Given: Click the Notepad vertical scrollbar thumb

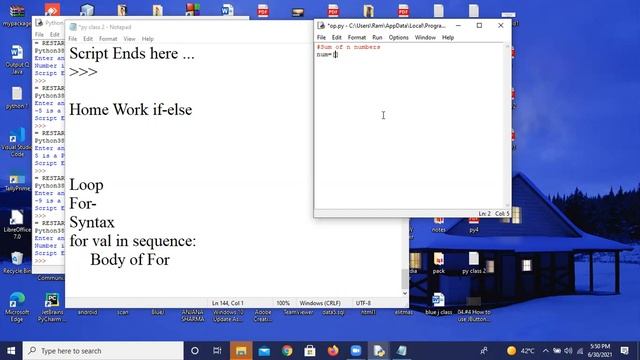Looking at the screenshot, I should point(404,279).
